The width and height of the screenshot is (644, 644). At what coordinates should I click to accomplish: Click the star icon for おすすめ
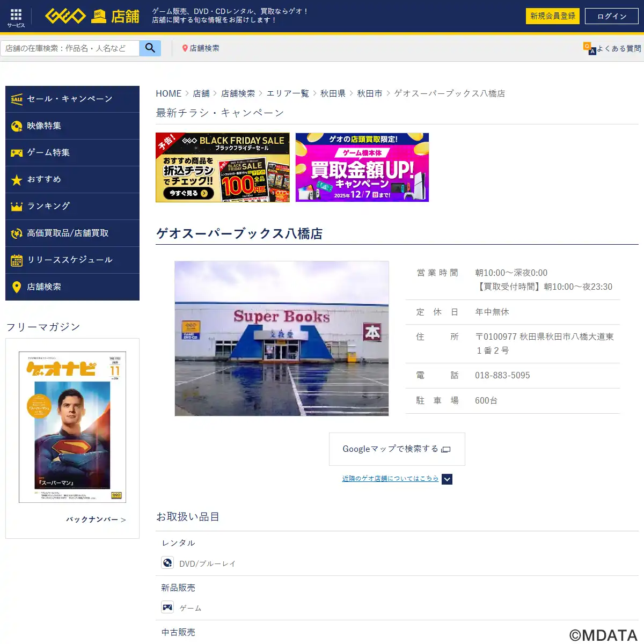pos(17,180)
